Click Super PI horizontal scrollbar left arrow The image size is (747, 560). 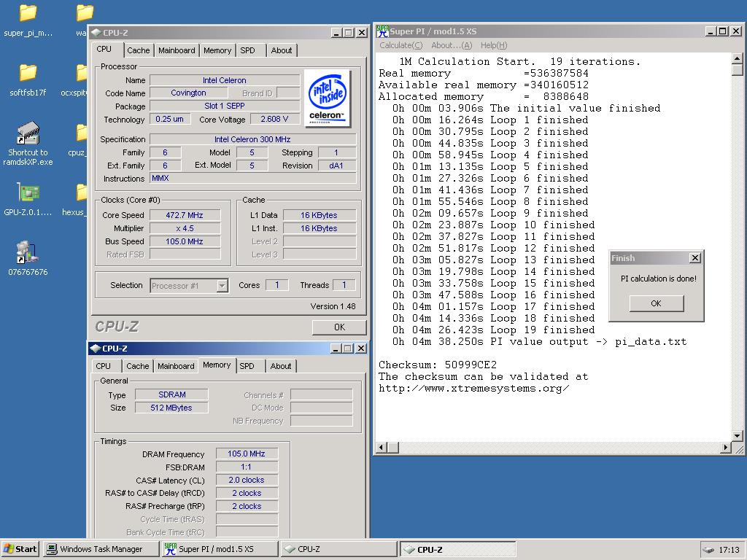381,447
